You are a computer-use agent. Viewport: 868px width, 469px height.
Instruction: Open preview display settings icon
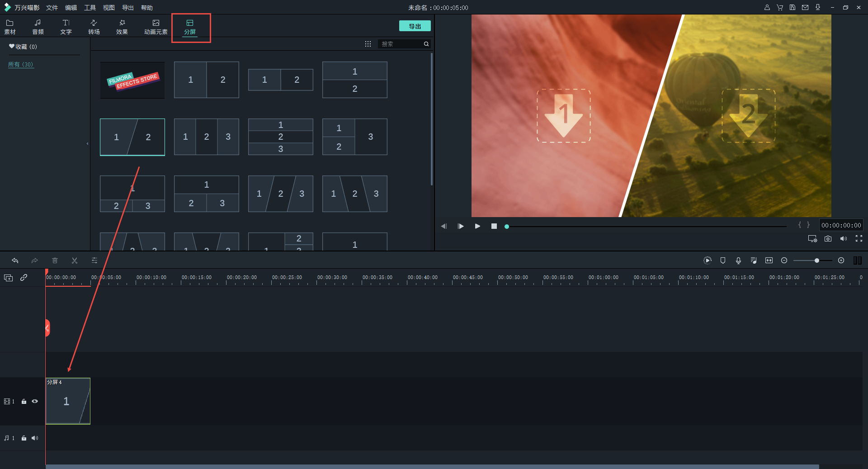click(812, 239)
